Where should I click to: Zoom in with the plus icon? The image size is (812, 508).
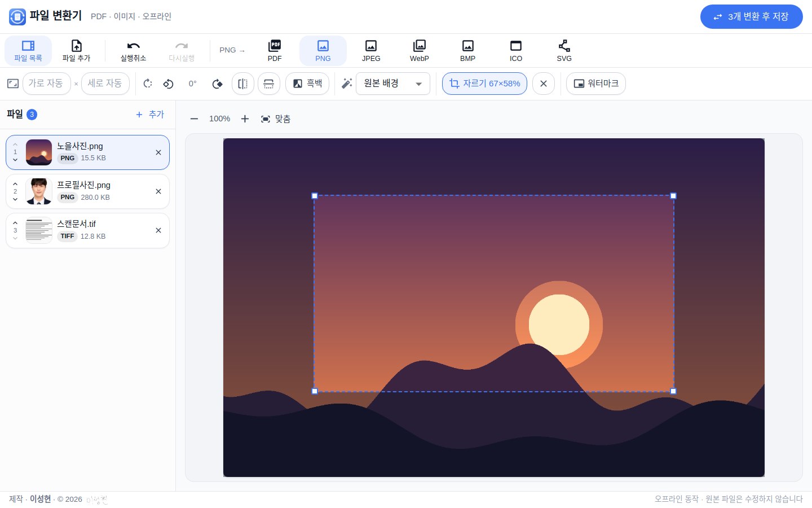[245, 119]
